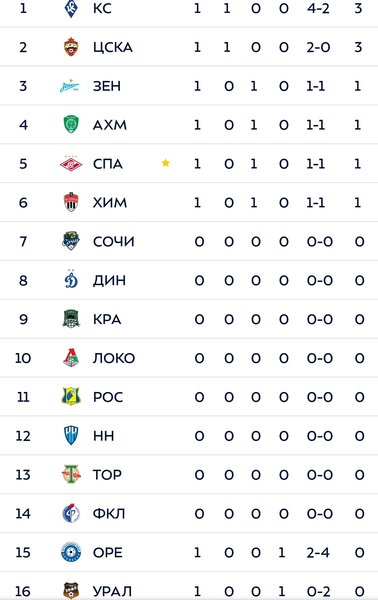
Task: Open the ТОР team name link
Action: tap(107, 475)
